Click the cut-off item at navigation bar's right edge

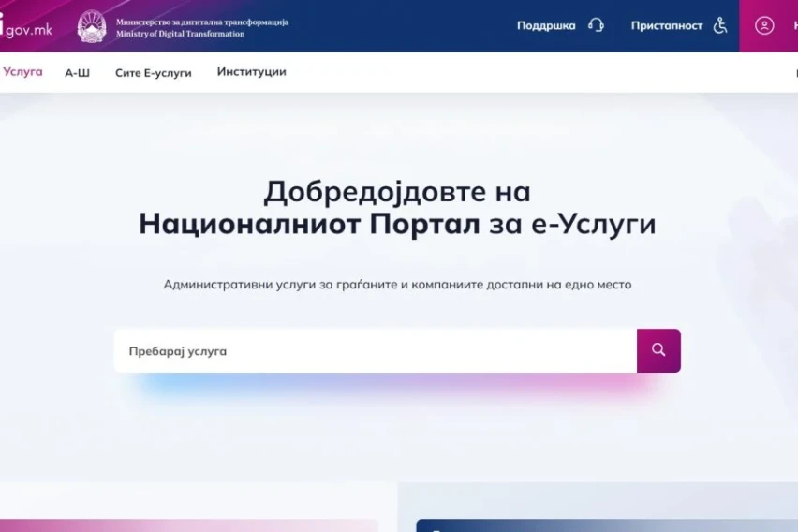click(x=794, y=73)
